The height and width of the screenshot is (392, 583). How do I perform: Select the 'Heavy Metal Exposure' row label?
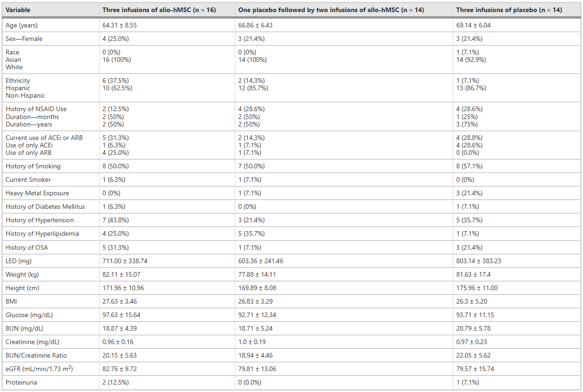point(37,193)
